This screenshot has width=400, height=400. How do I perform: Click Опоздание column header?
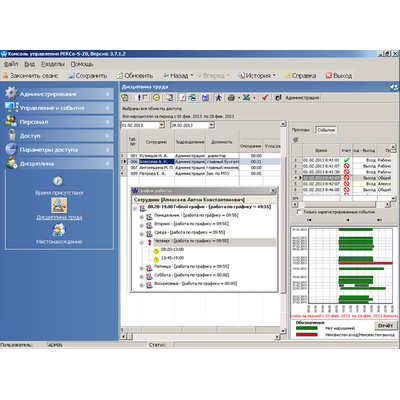[x=250, y=146]
